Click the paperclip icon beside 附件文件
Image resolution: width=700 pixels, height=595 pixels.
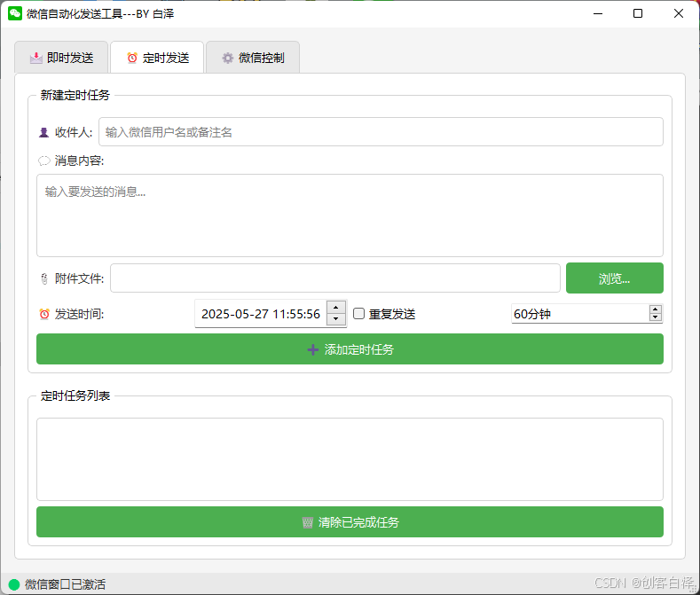[44, 278]
